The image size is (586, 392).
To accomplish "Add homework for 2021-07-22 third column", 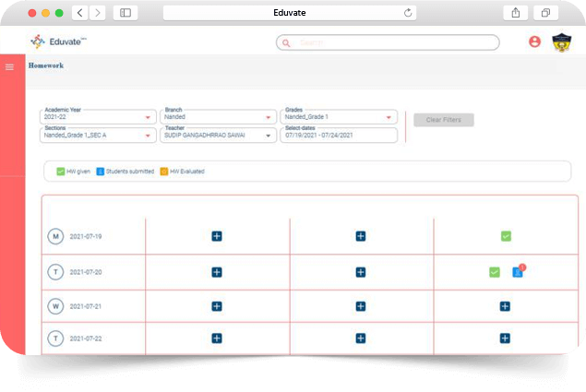I will (x=505, y=339).
